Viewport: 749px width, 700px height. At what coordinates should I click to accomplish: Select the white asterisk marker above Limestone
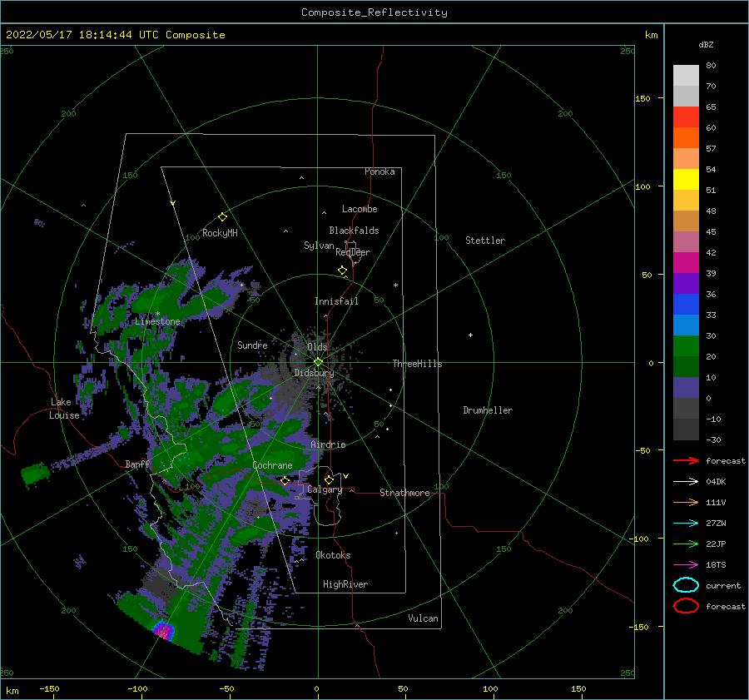[157, 314]
